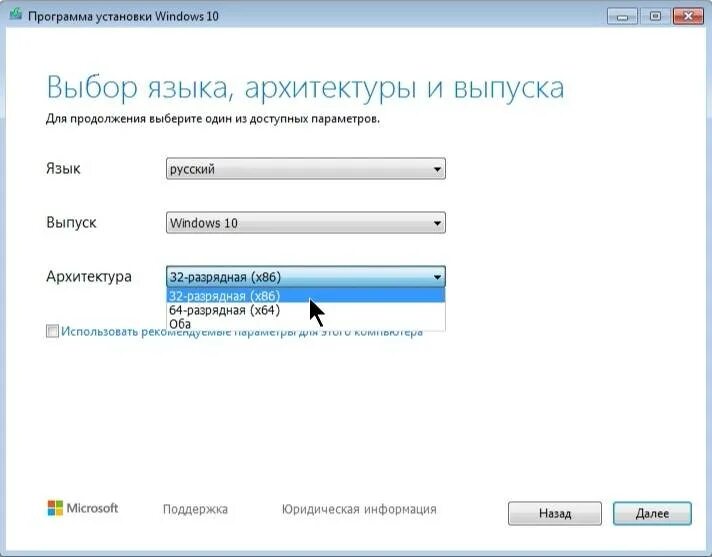Close the Windows 10 setup window
The width and height of the screenshot is (712, 557).
tap(688, 16)
